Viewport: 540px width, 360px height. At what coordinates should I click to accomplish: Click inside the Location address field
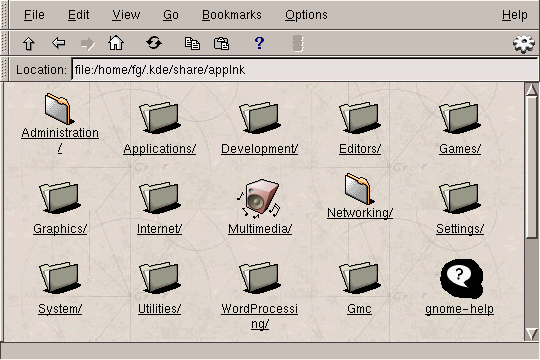(304, 70)
